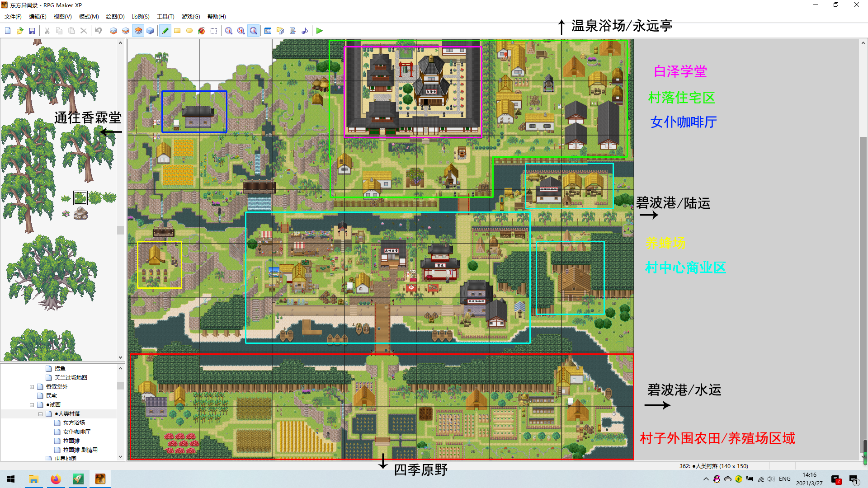
Task: Select the Rectangle drawing tool
Action: [x=177, y=31]
